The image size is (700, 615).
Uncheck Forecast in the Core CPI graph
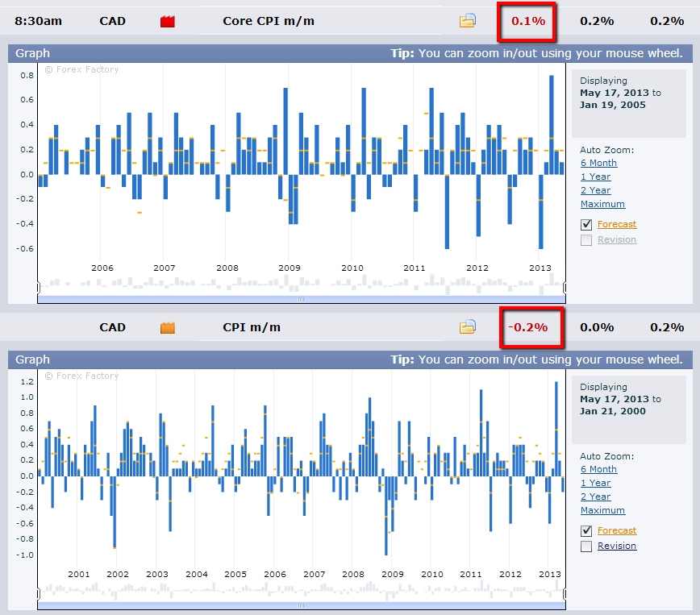(x=586, y=225)
